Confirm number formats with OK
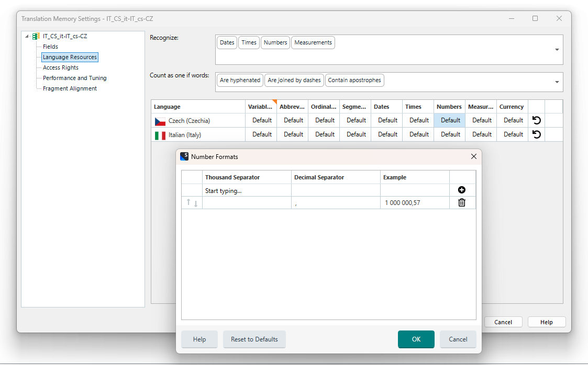588x365 pixels. coord(416,339)
